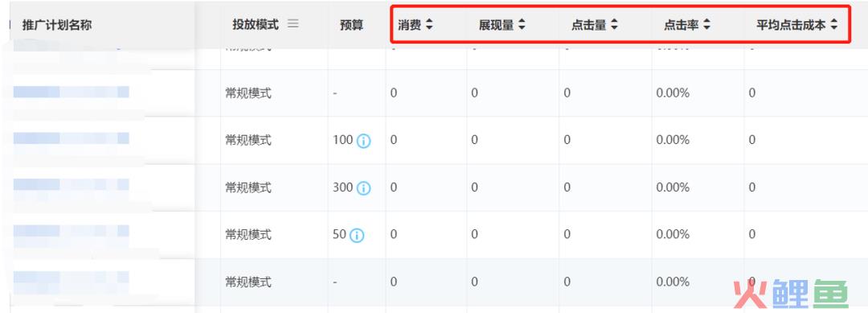Screen dimensions: 868x313
Task: Click 0.00% in the budget 100 row
Action: [673, 140]
